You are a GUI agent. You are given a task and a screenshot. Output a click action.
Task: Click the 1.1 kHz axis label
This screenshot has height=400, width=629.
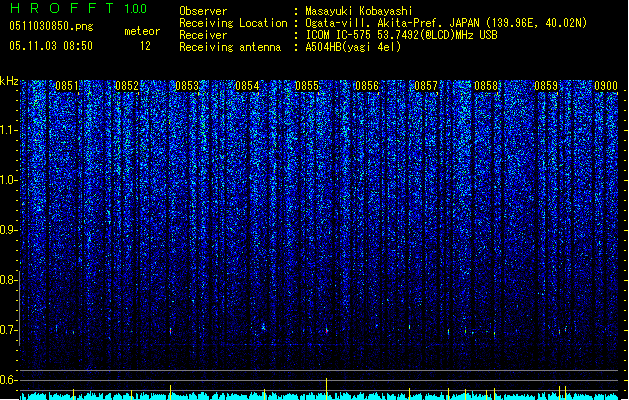8,130
